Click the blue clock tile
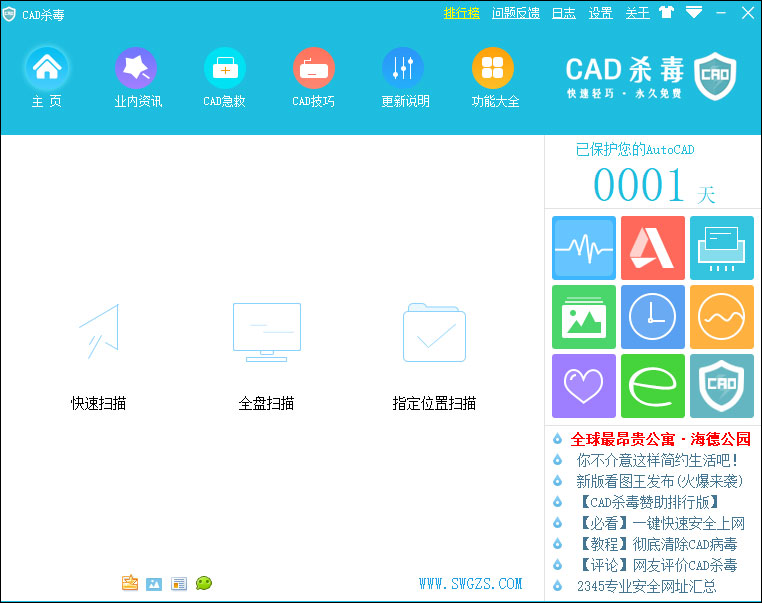762x603 pixels. (x=653, y=317)
